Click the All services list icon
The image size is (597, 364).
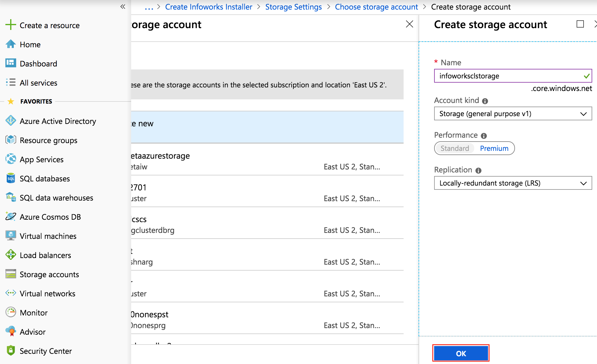(11, 82)
